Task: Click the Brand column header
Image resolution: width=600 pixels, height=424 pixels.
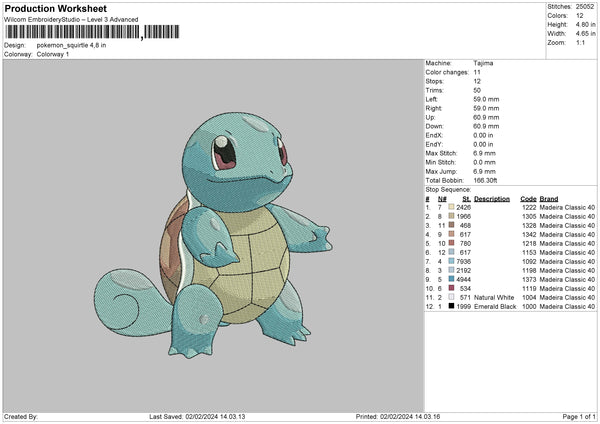Action: [549, 198]
